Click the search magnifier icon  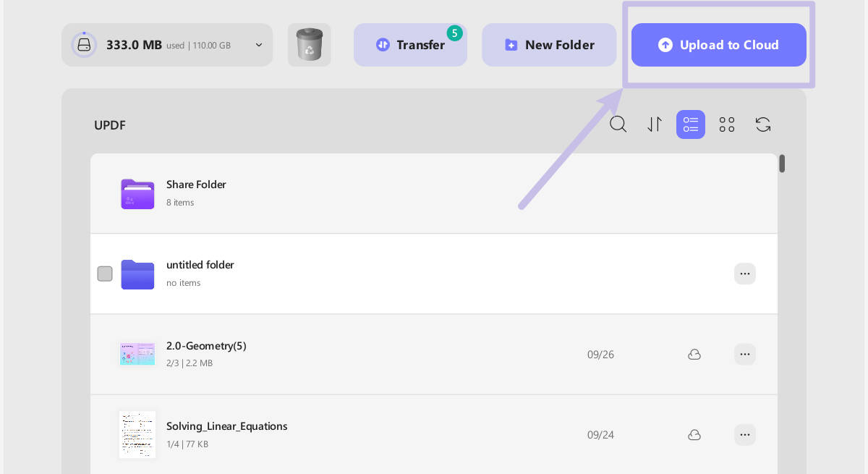[618, 124]
